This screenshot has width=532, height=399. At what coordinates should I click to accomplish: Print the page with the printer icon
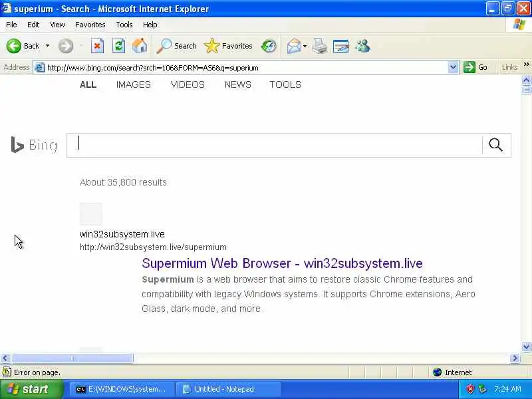tap(320, 46)
